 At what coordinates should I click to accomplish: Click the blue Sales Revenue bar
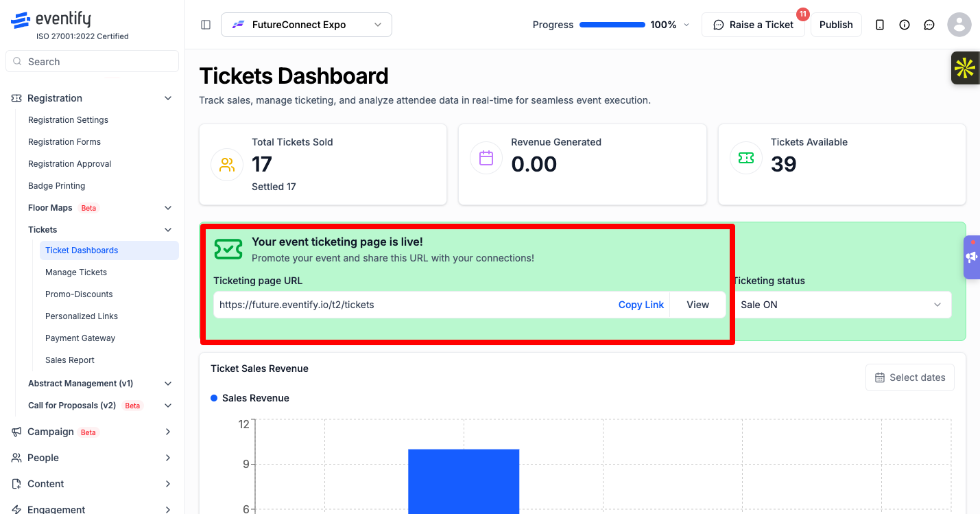[x=464, y=482]
